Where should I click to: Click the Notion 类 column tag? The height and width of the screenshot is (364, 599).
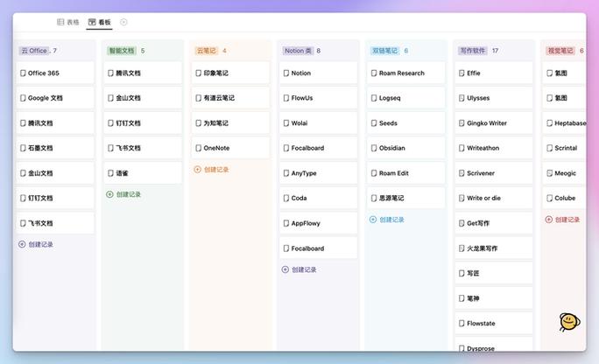coord(298,51)
